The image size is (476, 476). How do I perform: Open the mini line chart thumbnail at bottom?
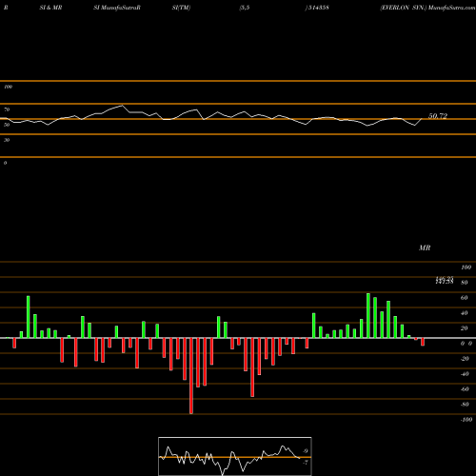235,456
